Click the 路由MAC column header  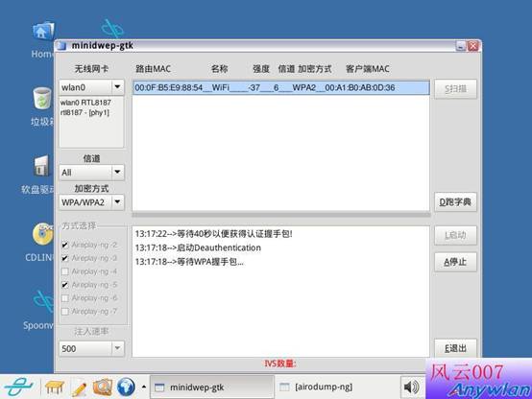tap(153, 69)
